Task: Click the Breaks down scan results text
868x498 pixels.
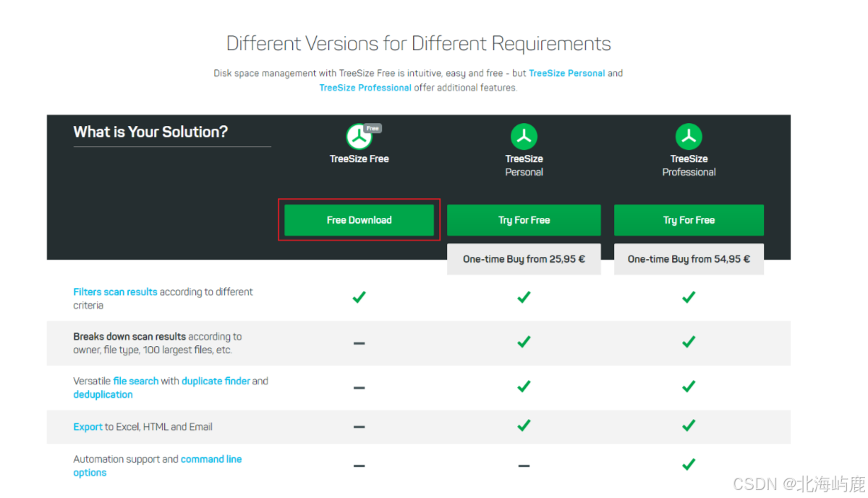Action: coord(129,337)
